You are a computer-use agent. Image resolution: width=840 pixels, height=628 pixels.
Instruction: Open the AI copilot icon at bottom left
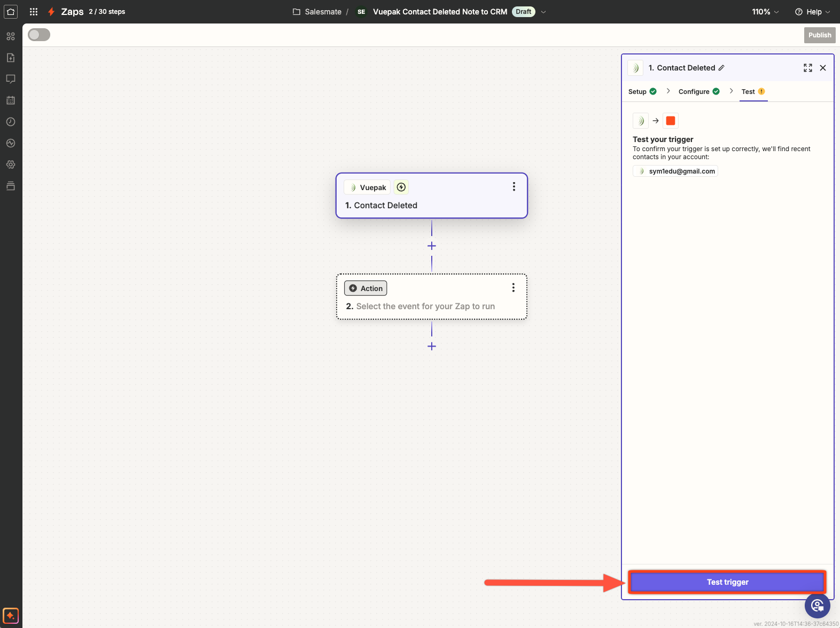[11, 616]
